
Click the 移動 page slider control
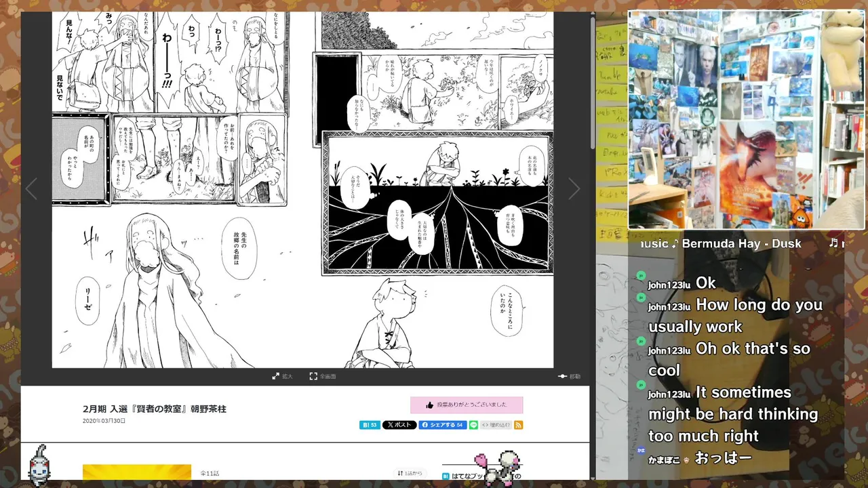pos(569,376)
